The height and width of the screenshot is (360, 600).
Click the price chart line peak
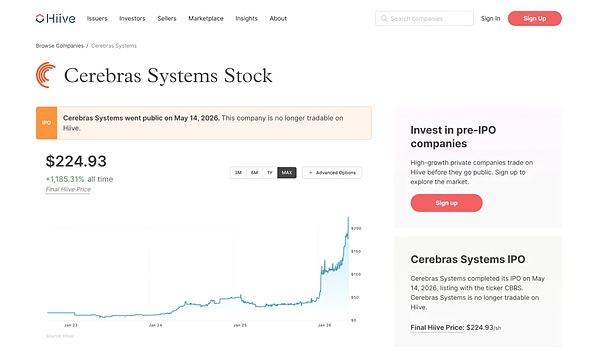(x=348, y=218)
